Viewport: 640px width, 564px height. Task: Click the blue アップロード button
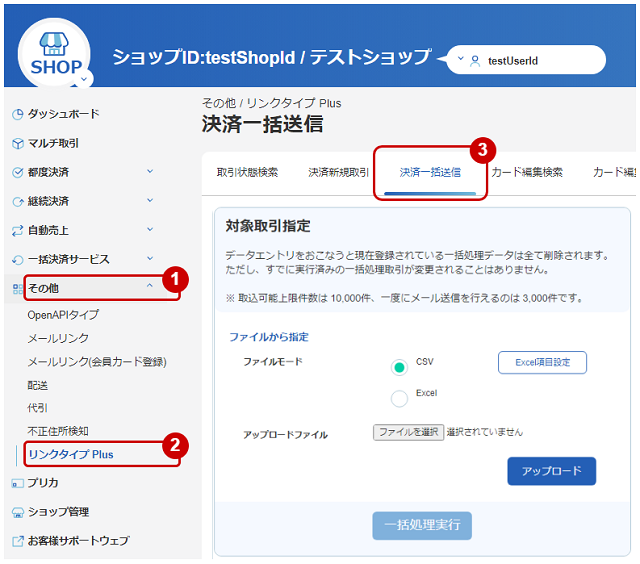(551, 471)
